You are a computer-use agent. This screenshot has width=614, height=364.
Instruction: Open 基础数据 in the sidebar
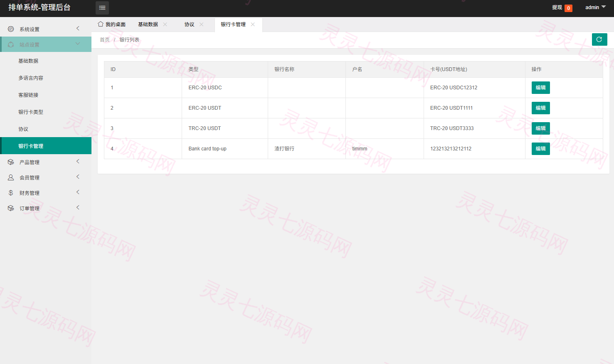(46, 61)
